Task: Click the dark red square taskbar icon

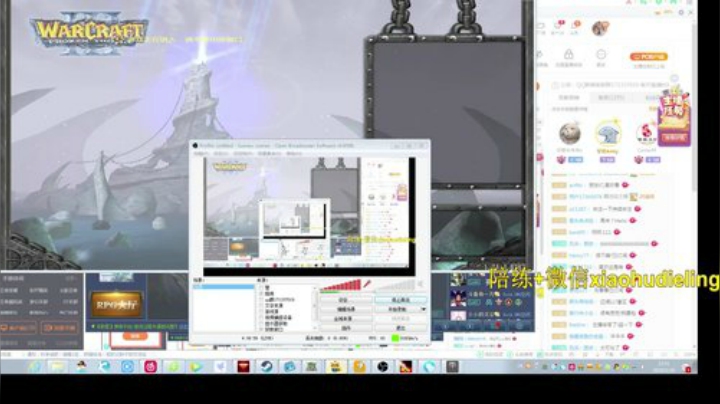Action: pyautogui.click(x=243, y=366)
